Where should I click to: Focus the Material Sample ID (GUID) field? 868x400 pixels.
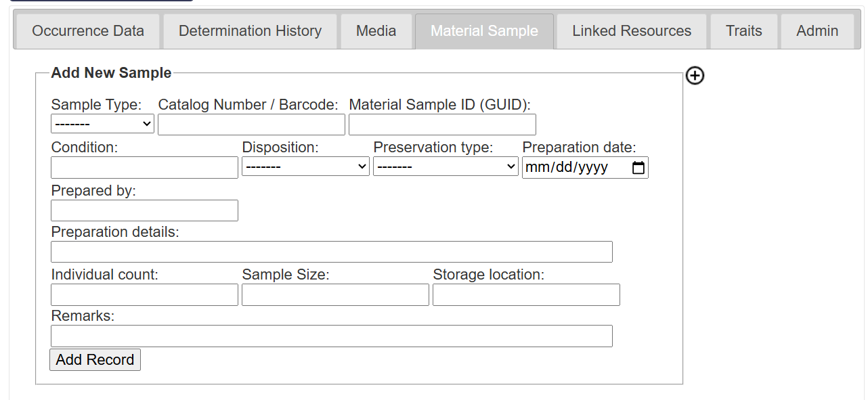[x=441, y=124]
